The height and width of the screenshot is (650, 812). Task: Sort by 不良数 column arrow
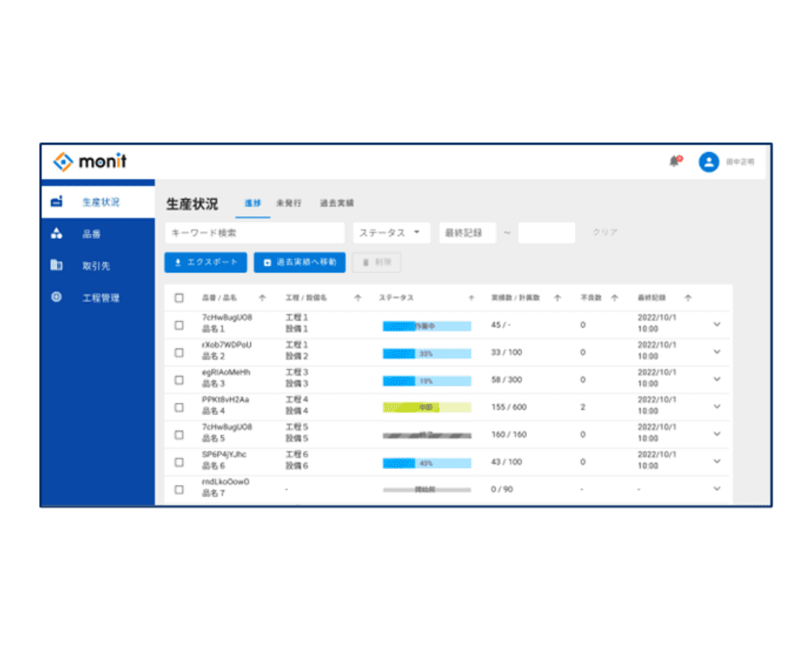click(x=615, y=298)
